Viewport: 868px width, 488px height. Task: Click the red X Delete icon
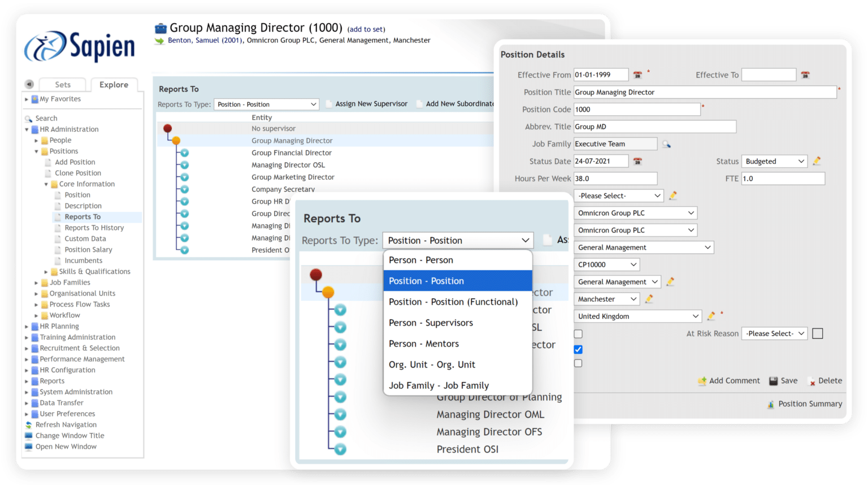(813, 382)
